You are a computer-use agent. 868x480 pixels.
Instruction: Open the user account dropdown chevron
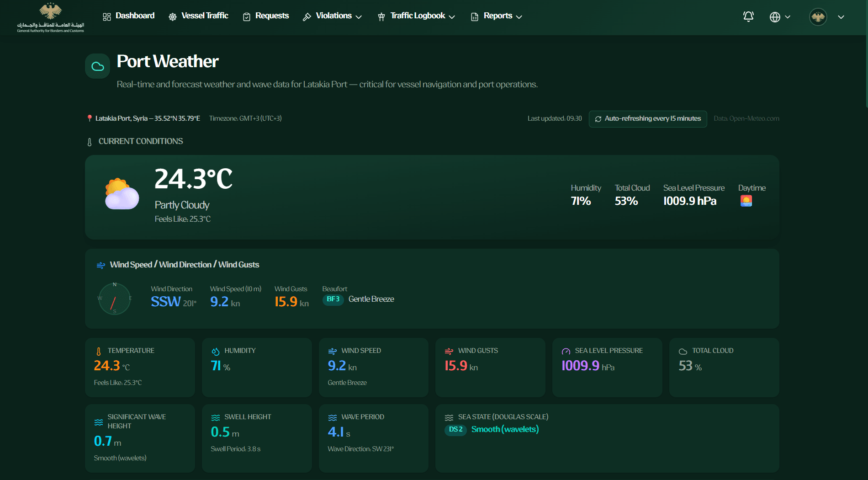841,17
